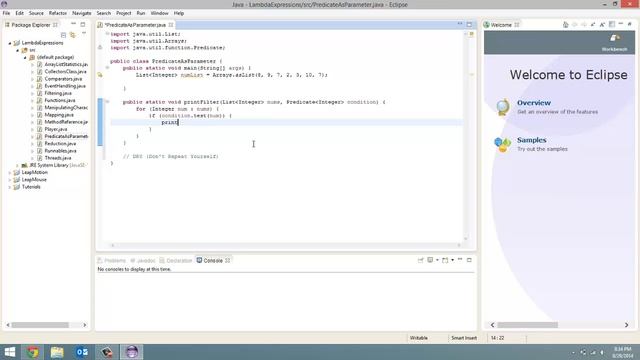The height and width of the screenshot is (360, 640).
Task: Expand the JRE System Library node
Action: point(18,165)
